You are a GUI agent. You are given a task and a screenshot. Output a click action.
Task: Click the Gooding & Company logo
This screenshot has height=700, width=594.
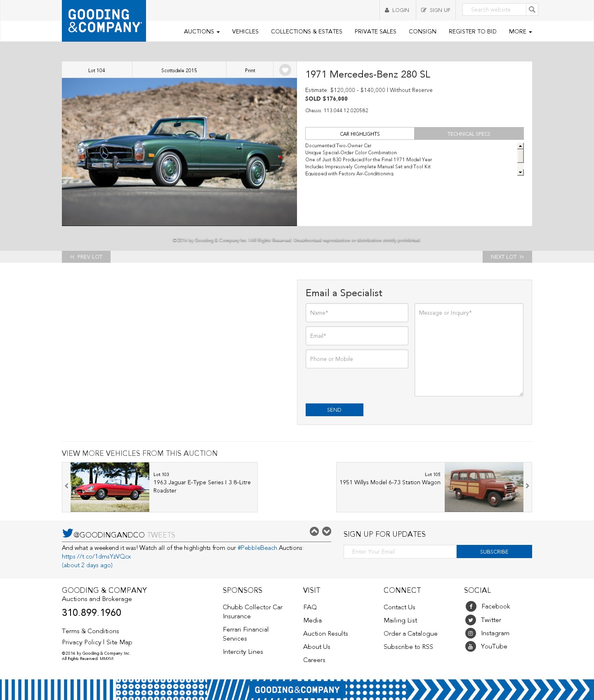[104, 21]
